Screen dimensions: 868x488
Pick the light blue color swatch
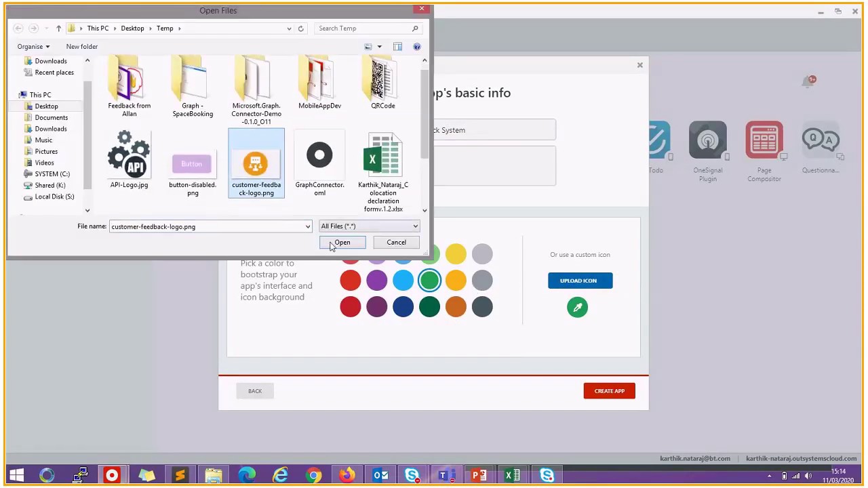[x=403, y=281]
